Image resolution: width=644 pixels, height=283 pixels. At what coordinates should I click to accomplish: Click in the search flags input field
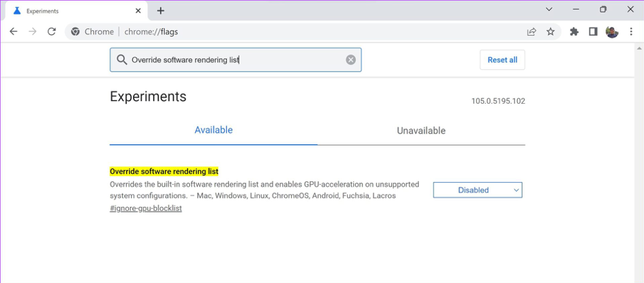pos(233,60)
